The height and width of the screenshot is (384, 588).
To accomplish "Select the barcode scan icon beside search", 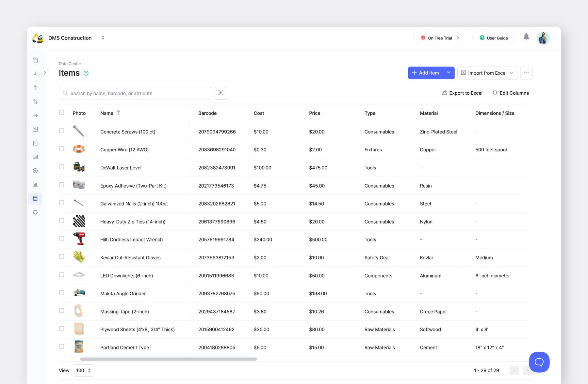I will [x=221, y=93].
